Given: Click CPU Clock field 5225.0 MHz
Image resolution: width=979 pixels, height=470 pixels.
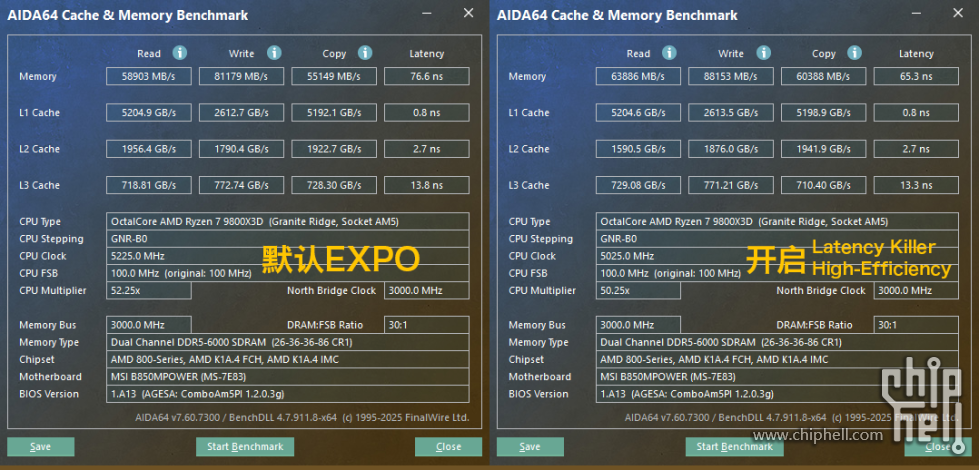Looking at the screenshot, I should (288, 256).
